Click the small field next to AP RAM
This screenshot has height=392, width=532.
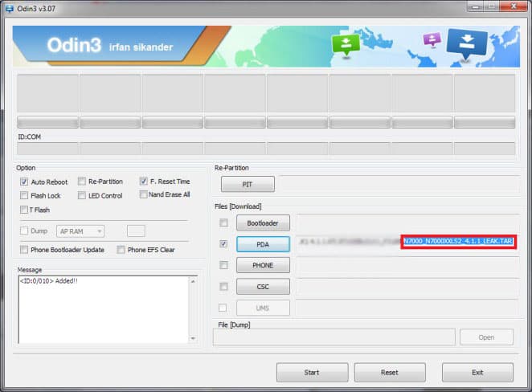coord(136,231)
